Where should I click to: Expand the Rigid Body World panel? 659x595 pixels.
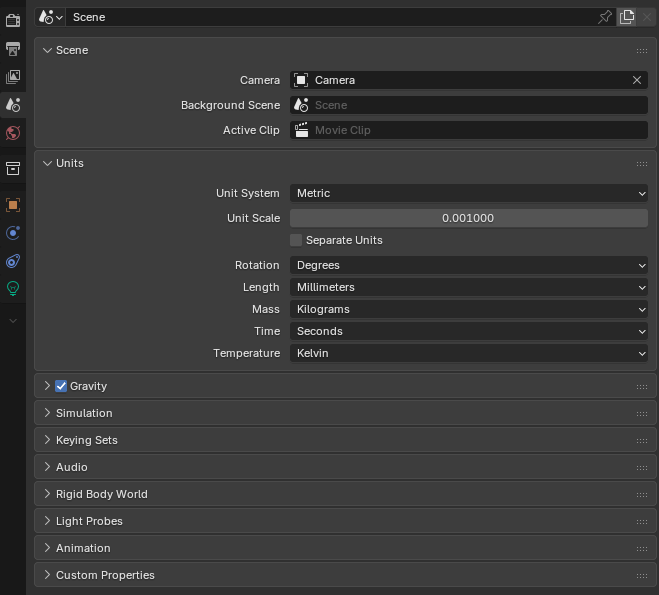tap(101, 494)
